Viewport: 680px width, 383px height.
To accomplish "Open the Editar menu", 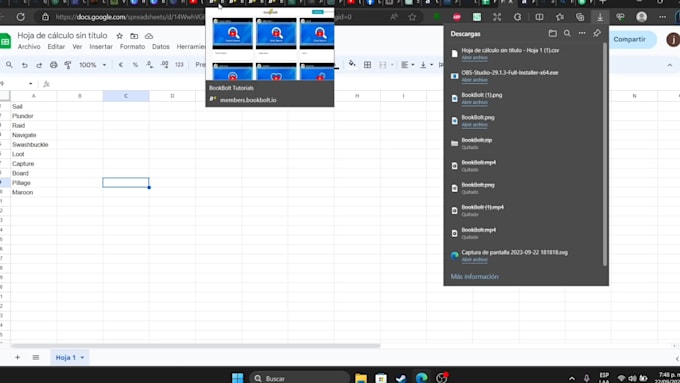I will (56, 46).
